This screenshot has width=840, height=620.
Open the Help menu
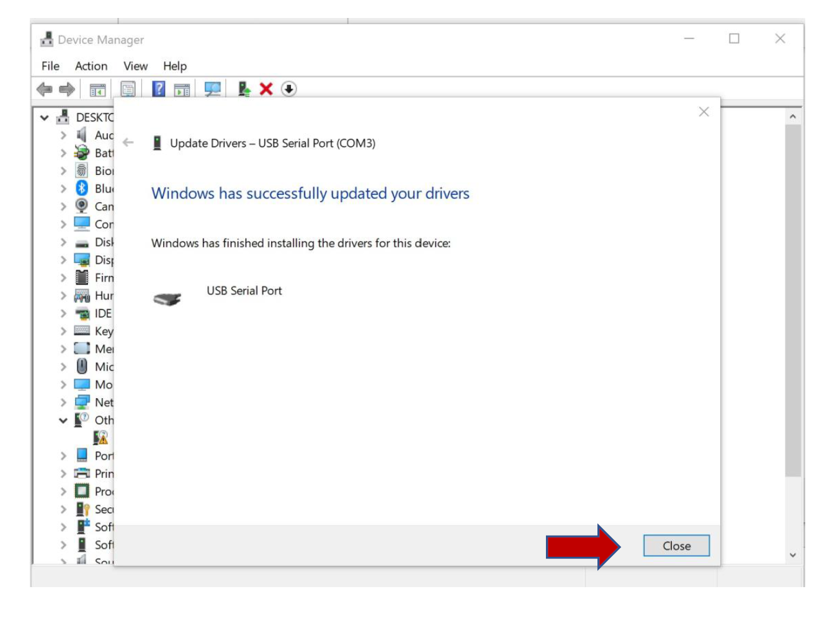pyautogui.click(x=175, y=66)
